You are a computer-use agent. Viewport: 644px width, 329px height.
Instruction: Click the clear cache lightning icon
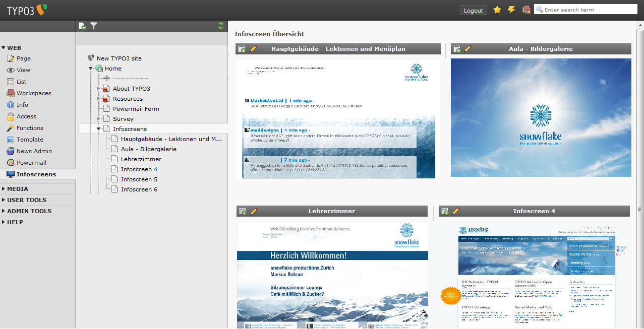(511, 10)
